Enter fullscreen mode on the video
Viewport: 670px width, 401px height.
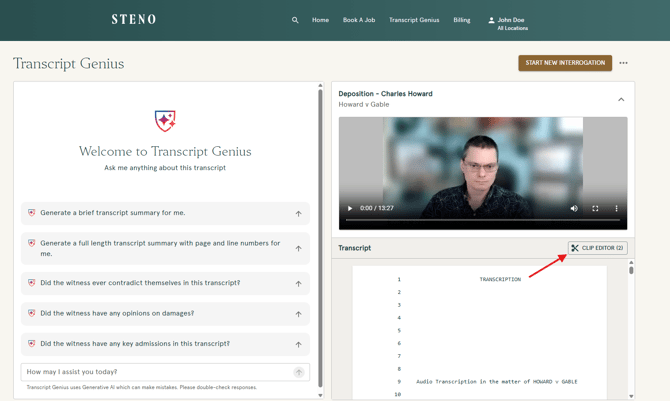click(595, 208)
